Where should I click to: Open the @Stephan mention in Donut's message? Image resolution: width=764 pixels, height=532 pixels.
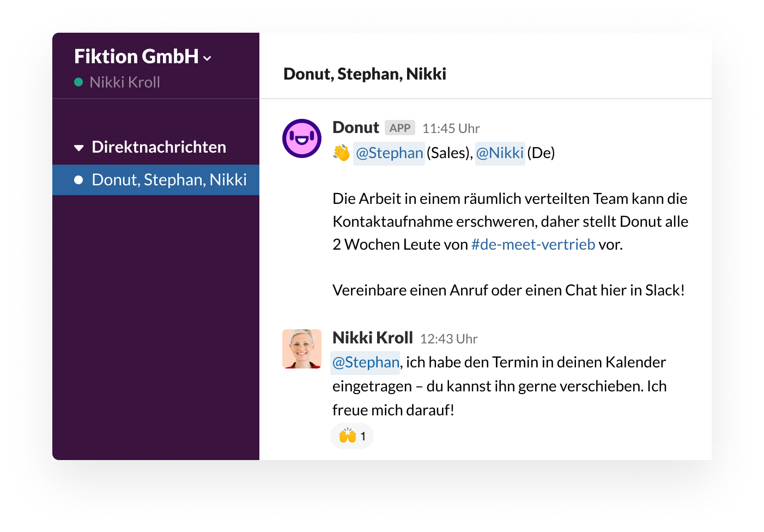(389, 153)
